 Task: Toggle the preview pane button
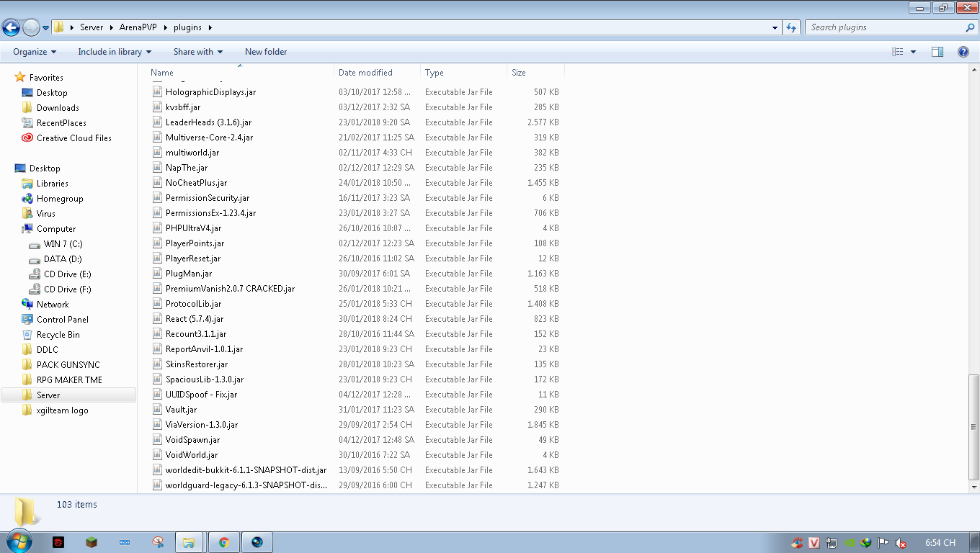point(937,52)
